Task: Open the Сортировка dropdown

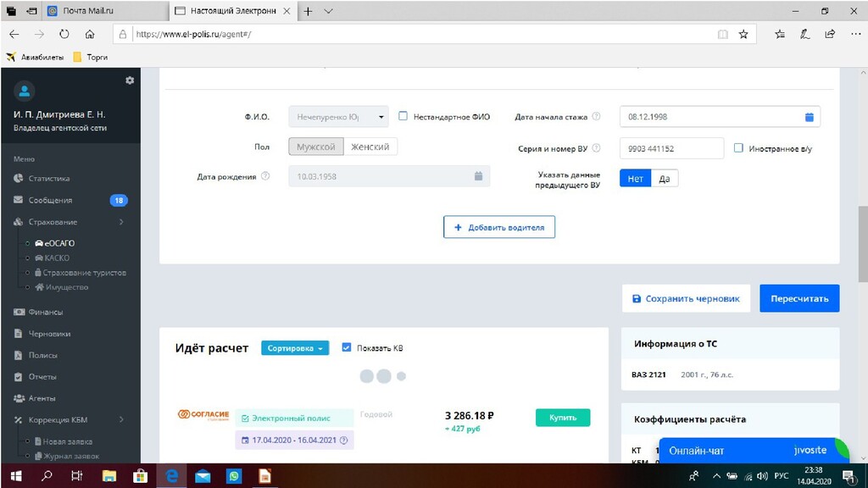Action: [x=295, y=348]
